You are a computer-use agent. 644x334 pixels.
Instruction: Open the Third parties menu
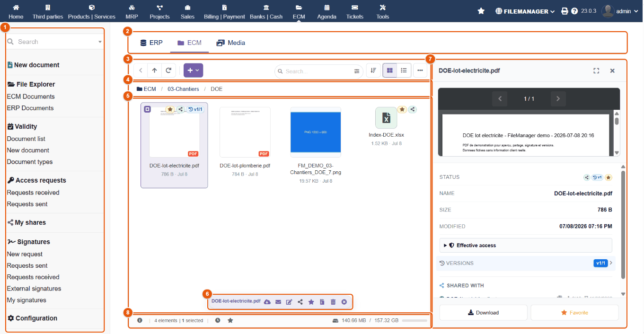point(48,11)
